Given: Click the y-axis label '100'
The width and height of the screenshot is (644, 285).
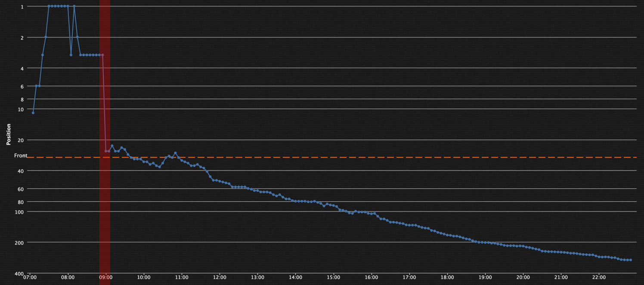Looking at the screenshot, I should tap(20, 212).
